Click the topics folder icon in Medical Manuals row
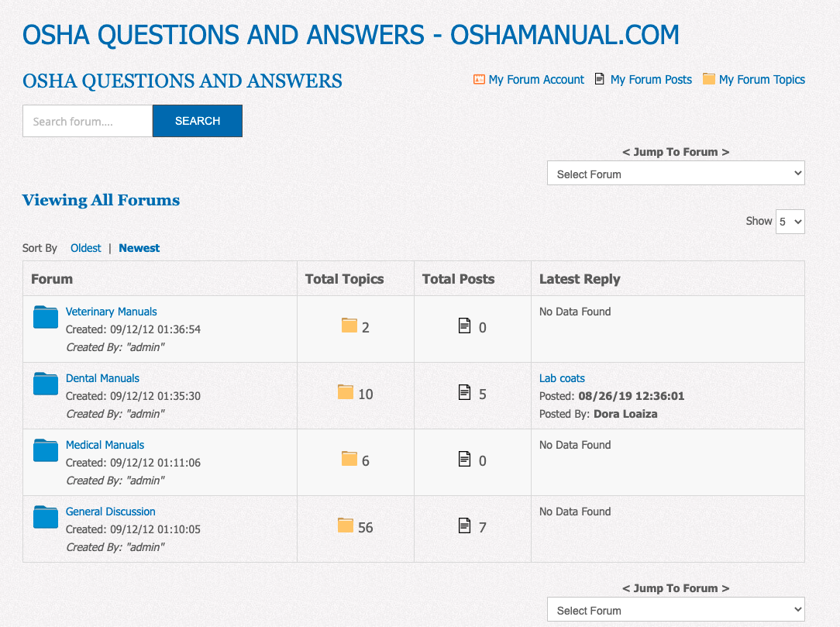This screenshot has height=627, width=840. (x=349, y=459)
